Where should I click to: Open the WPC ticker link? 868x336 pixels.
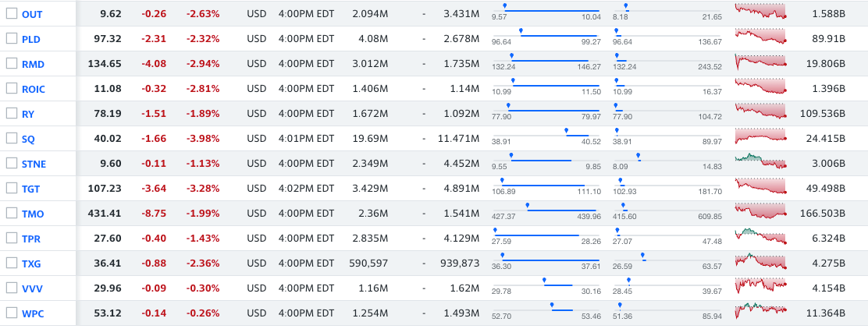coord(33,314)
